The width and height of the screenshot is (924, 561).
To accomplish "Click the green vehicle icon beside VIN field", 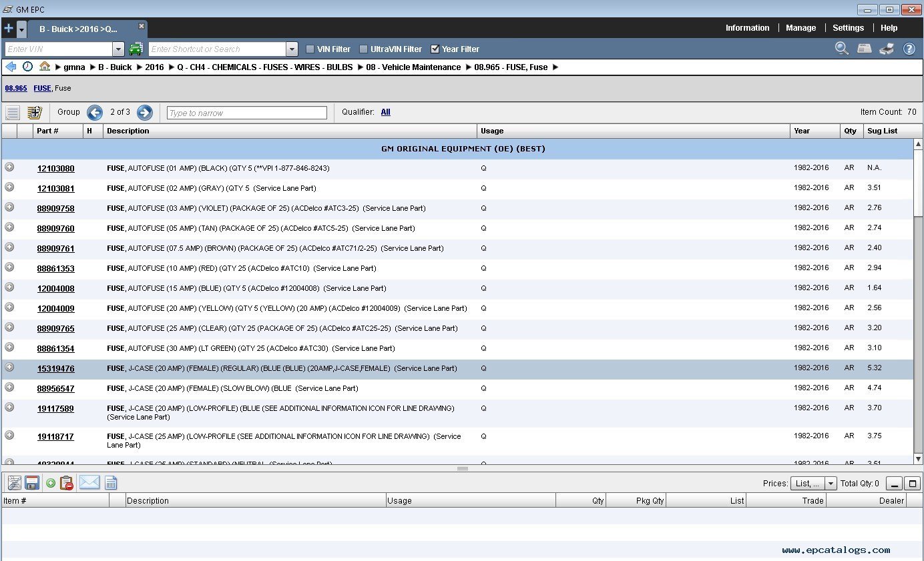I will pos(136,49).
